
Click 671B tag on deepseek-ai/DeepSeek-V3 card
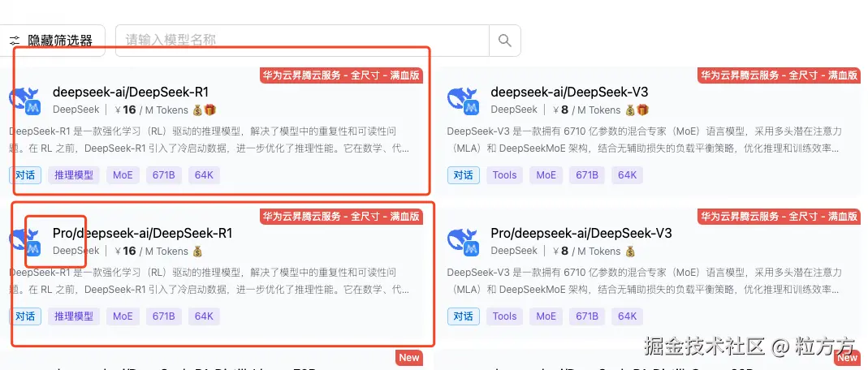587,175
